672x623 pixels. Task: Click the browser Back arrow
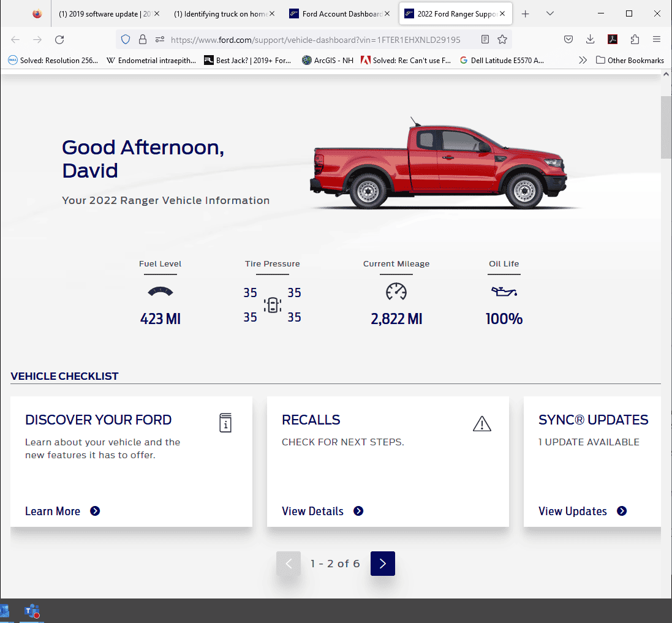(15, 40)
